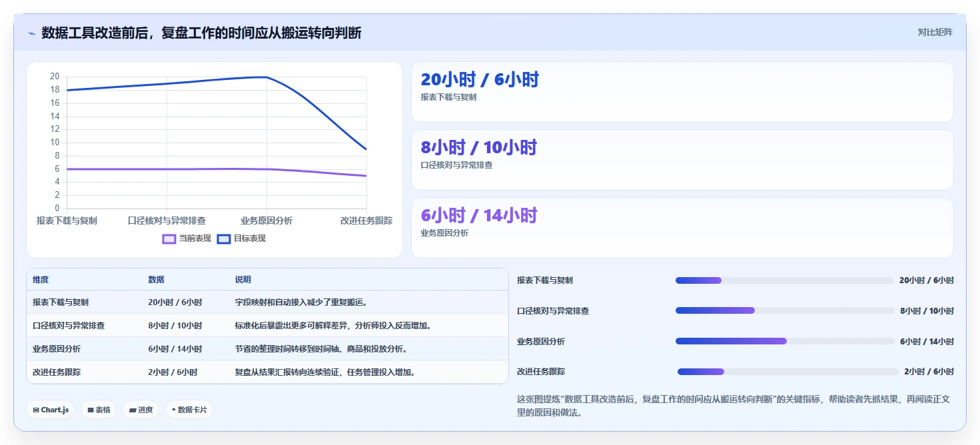Viewport: 980px width, 445px height.
Task: Click chart x-axis label 改进任务跟踪
Action: [x=366, y=221]
